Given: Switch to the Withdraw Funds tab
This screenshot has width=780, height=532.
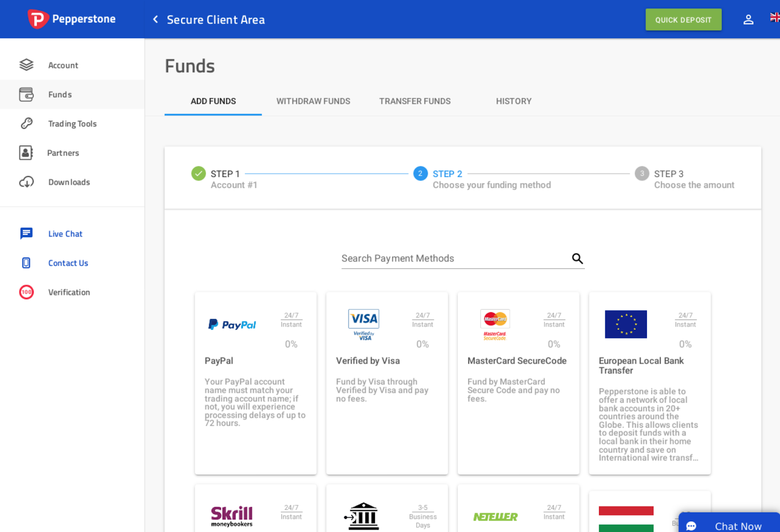Looking at the screenshot, I should click(313, 101).
